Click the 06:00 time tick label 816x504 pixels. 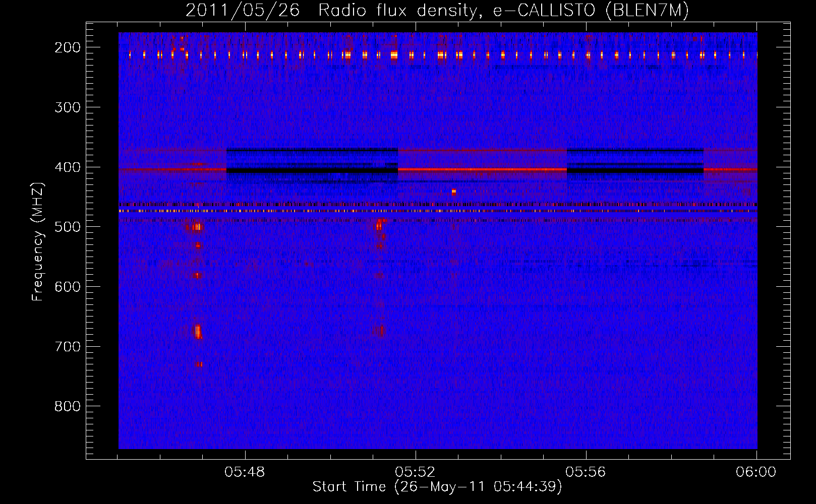[756, 472]
